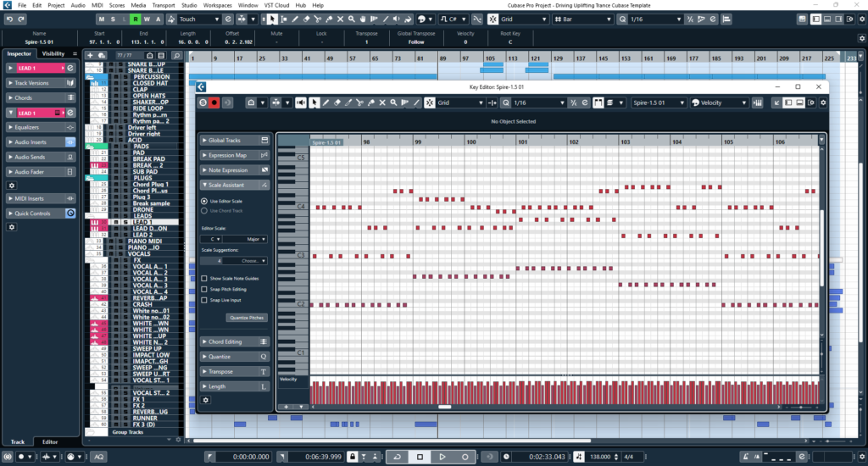Select Use Chord Track radio button

(x=204, y=211)
